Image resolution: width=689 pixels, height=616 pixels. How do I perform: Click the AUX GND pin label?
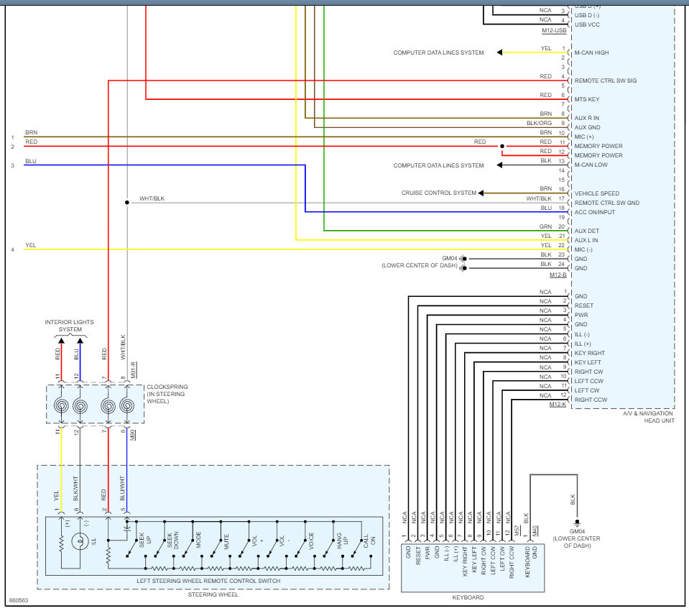pyautogui.click(x=587, y=127)
